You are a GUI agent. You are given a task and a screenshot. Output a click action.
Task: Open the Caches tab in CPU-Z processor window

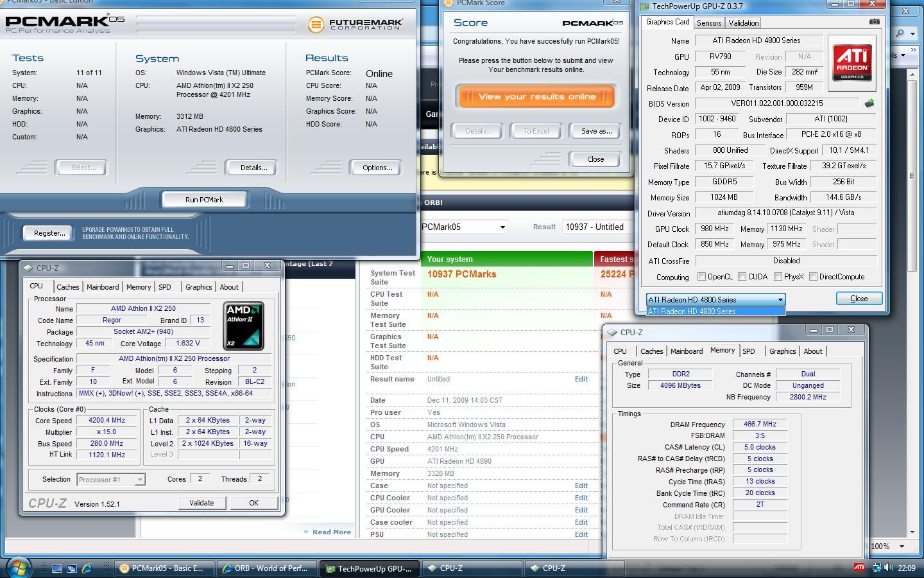[x=67, y=287]
